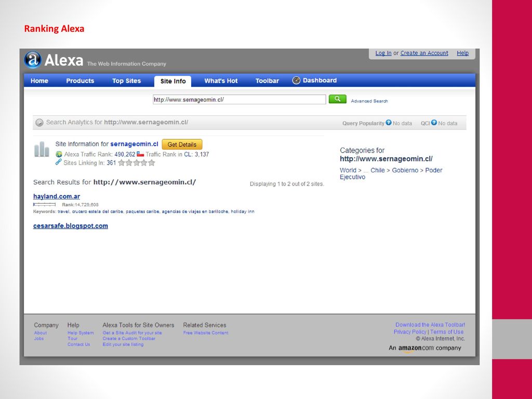Open cesarsafe.blogspot.com search result
The image size is (532, 399).
(x=71, y=226)
